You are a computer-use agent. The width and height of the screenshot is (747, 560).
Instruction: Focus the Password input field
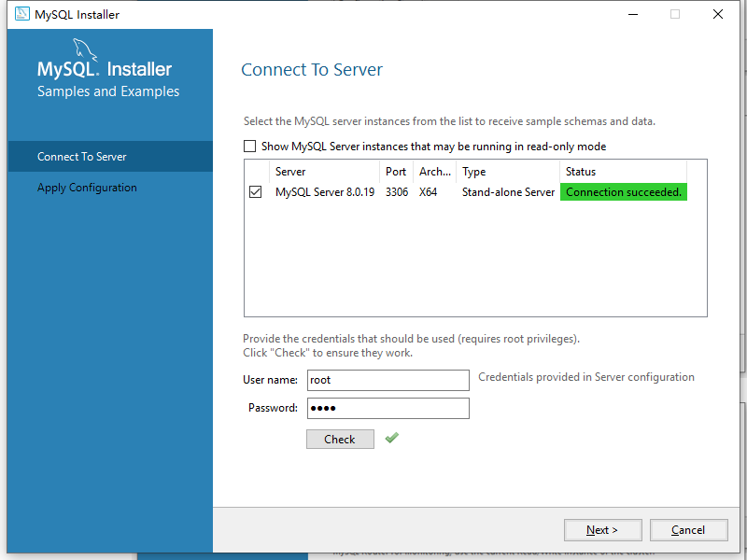point(388,408)
